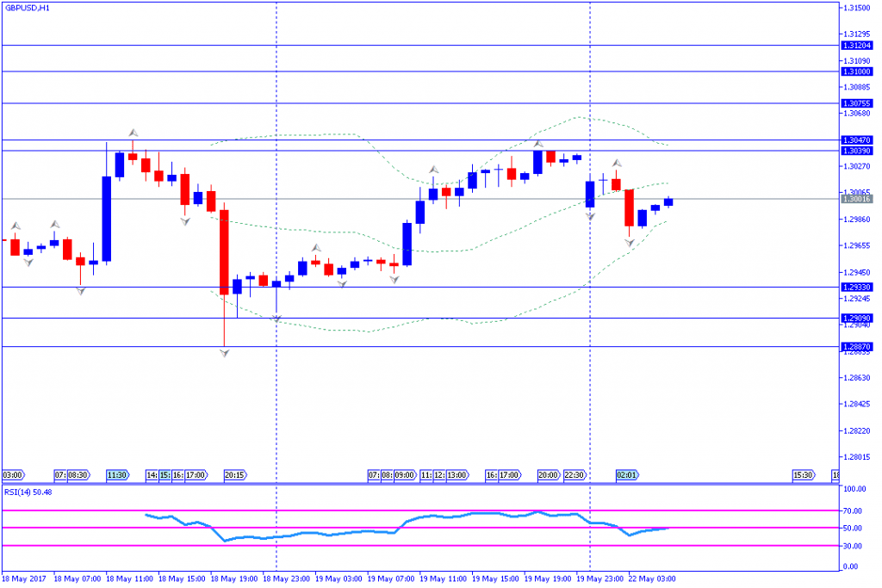The height and width of the screenshot is (588, 882).
Task: Click the RSI(14) indicator label
Action: (x=28, y=492)
